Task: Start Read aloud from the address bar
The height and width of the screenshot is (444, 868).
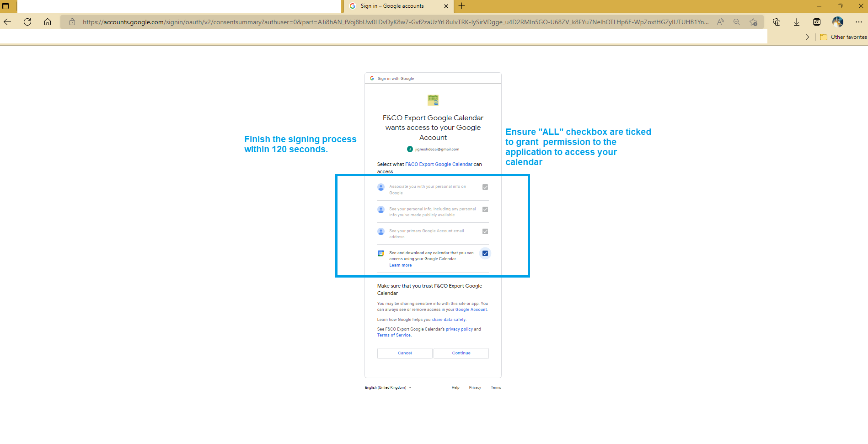Action: click(720, 22)
